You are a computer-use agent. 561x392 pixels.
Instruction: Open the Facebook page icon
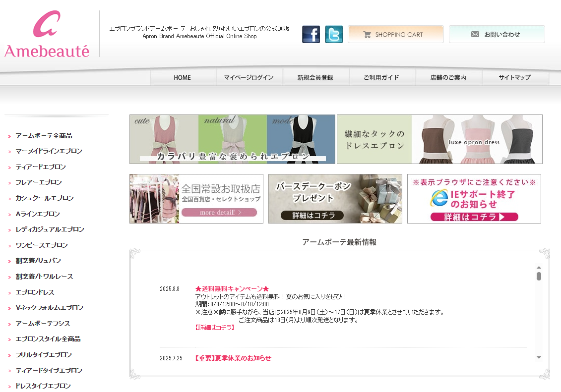tap(311, 35)
